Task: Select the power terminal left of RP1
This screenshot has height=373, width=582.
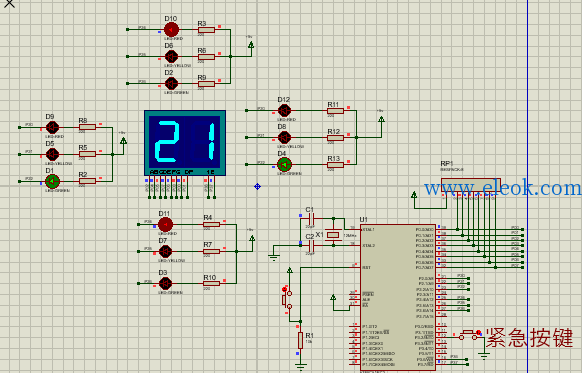Action: (x=414, y=195)
